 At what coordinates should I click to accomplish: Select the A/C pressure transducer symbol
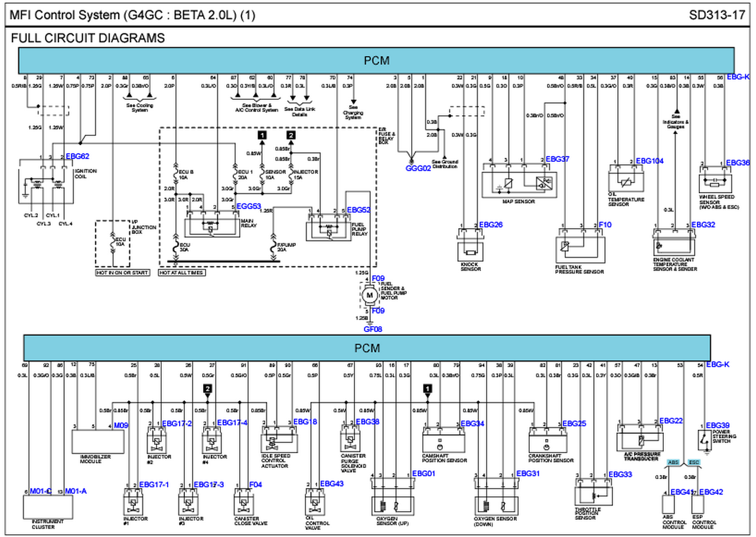tap(641, 441)
